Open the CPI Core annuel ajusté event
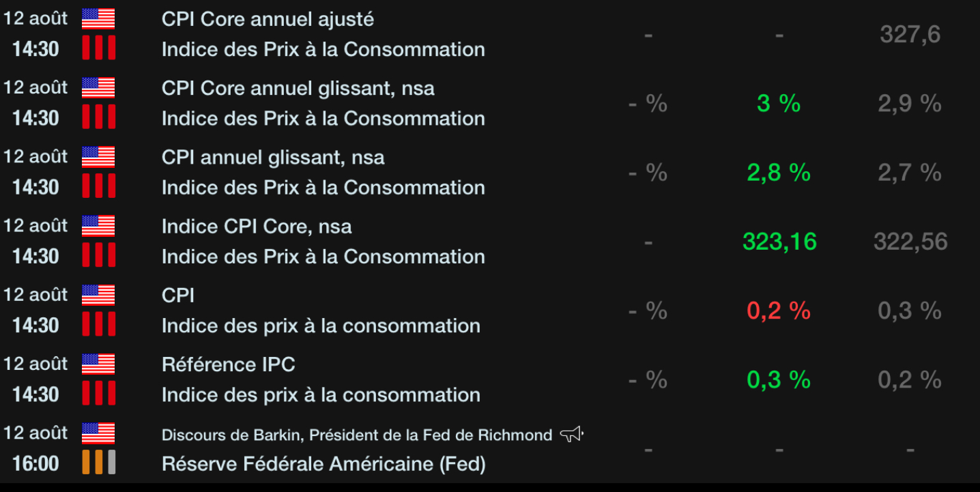980x492 pixels. [x=268, y=19]
